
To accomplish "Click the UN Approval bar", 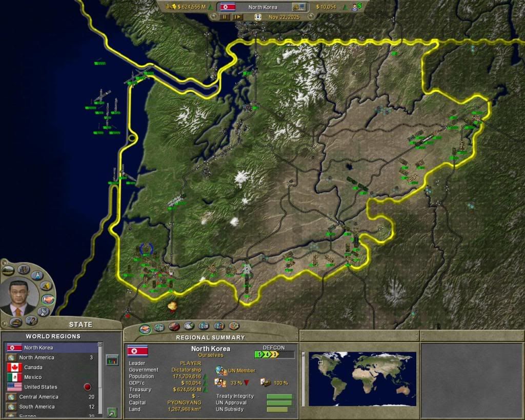I will [280, 403].
